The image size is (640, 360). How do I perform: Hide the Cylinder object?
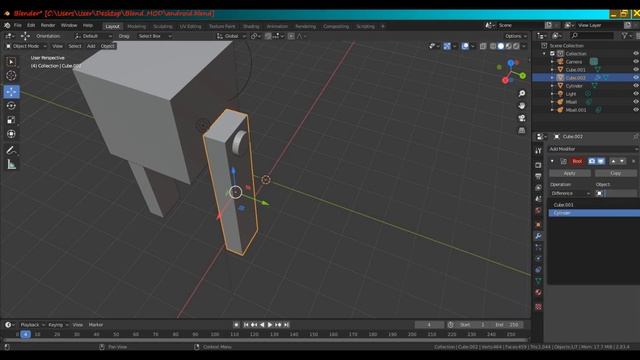click(x=636, y=86)
